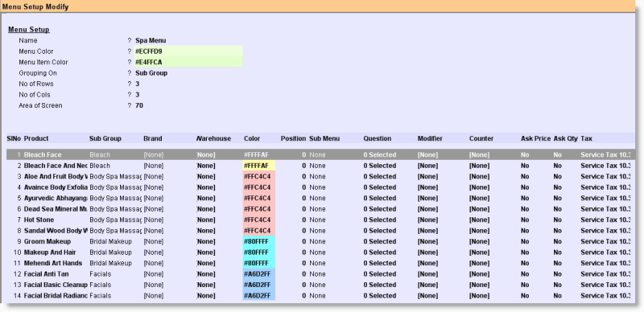Select the Facial Anti Tan product
Image resolution: width=644 pixels, height=312 pixels.
[x=47, y=274]
